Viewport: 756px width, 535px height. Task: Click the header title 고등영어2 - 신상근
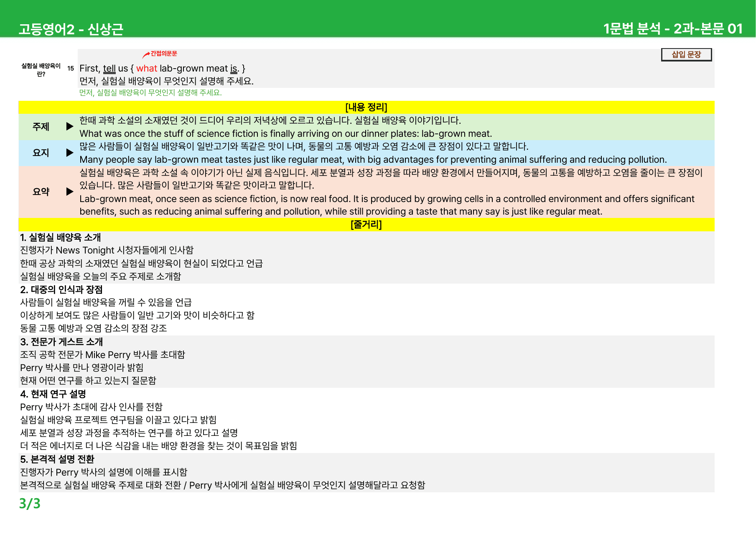(71, 29)
